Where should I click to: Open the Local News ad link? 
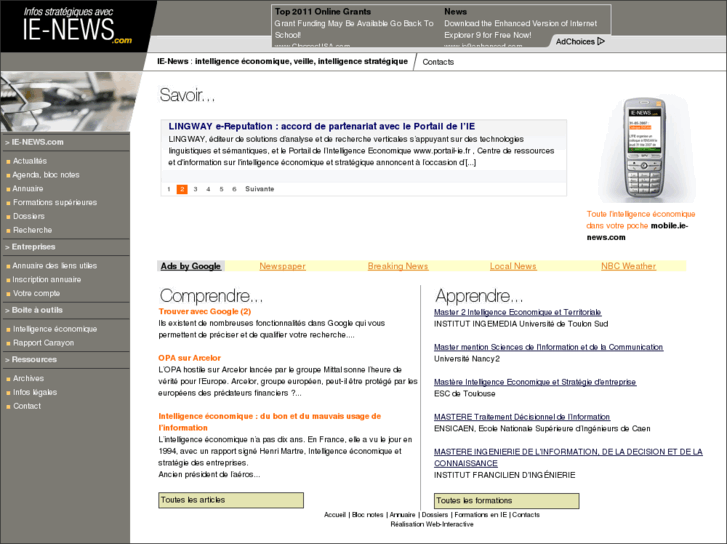pos(513,266)
